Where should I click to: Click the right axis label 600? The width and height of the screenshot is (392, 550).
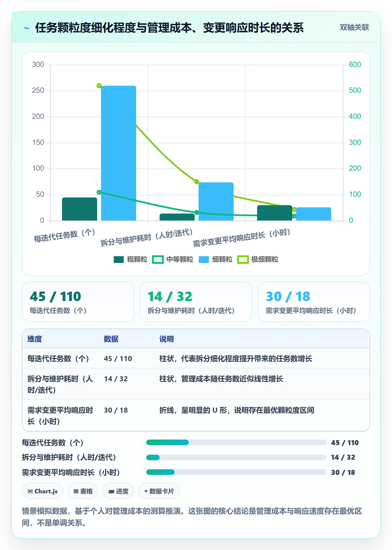click(x=355, y=64)
